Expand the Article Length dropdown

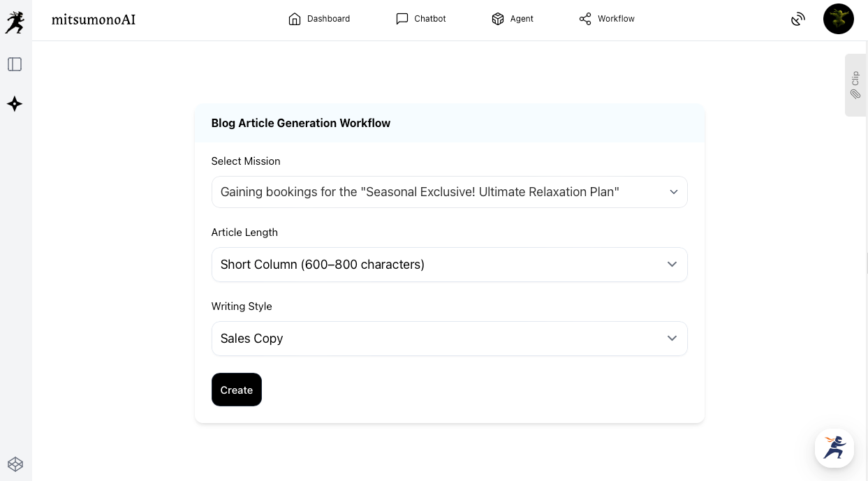449,265
